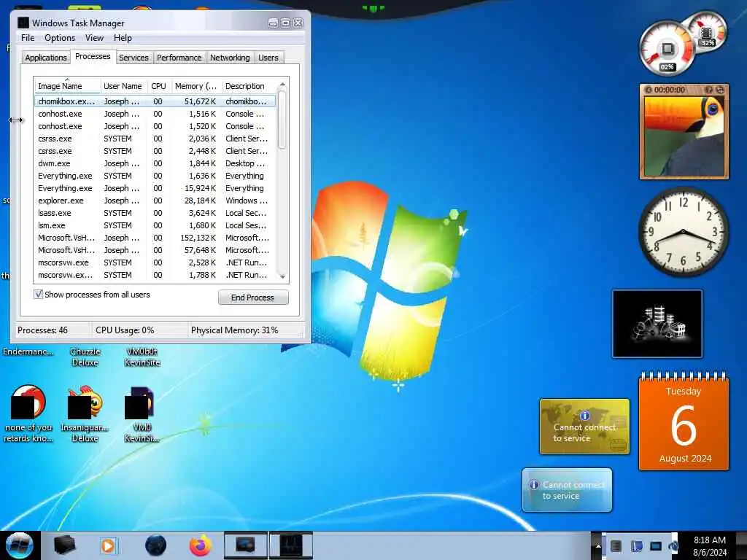Switch to Performance tab

(x=179, y=58)
